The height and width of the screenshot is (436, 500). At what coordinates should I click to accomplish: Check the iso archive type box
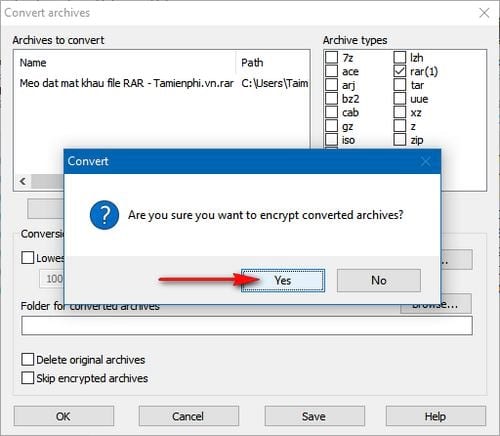click(331, 140)
